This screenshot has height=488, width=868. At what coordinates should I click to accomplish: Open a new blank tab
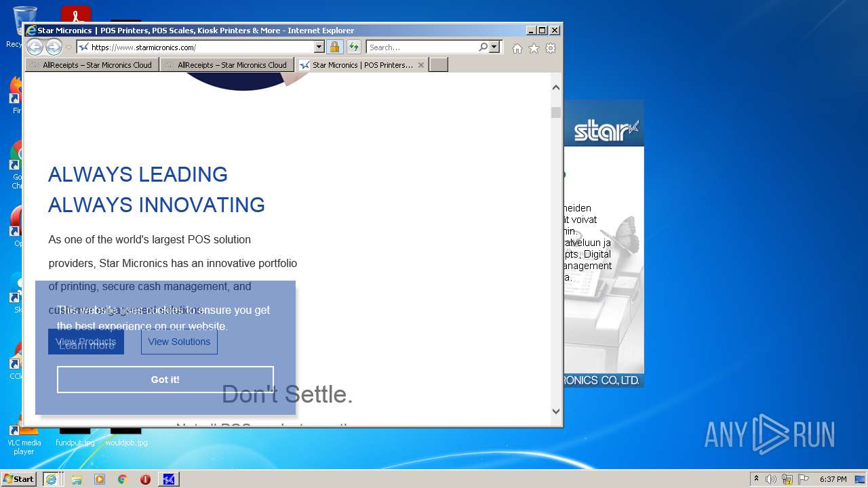[x=439, y=65]
